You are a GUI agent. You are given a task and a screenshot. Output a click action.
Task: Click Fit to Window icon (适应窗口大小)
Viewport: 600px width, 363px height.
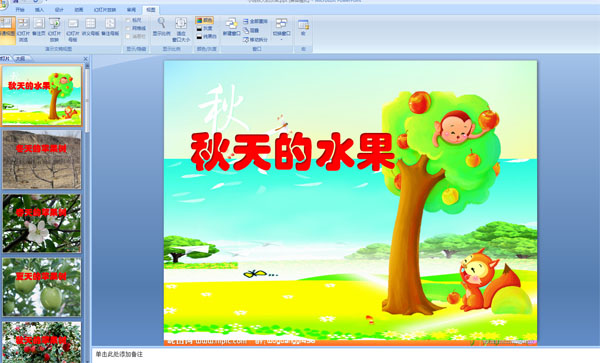[181, 29]
